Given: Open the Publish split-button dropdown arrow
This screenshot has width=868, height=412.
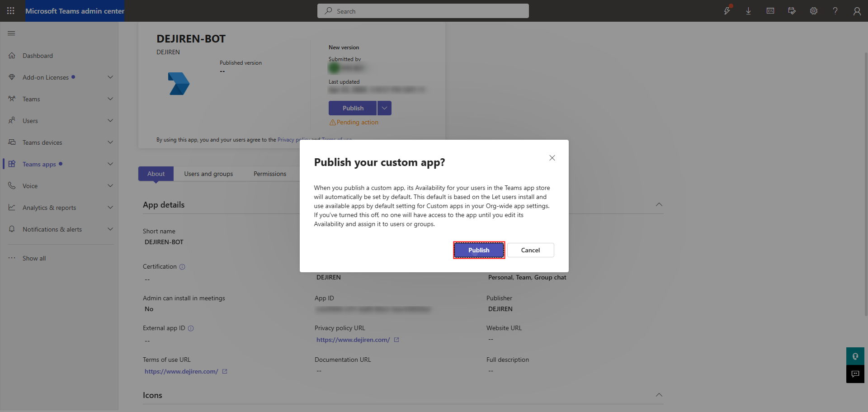Looking at the screenshot, I should 384,108.
